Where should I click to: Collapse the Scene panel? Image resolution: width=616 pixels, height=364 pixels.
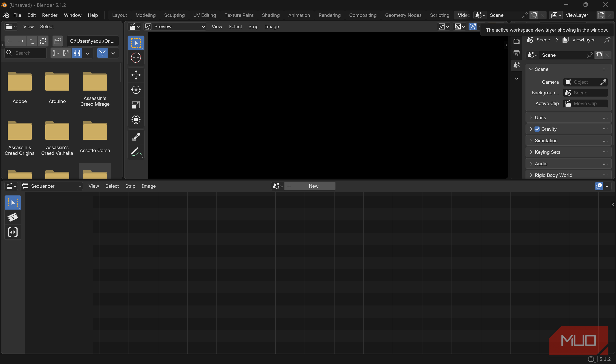pyautogui.click(x=568, y=69)
